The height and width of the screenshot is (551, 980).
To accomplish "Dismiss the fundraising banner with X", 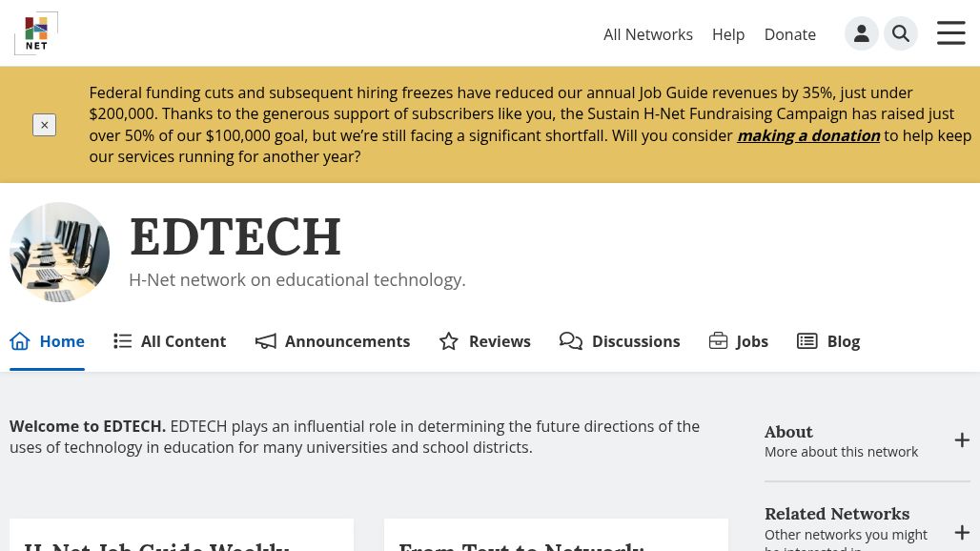I will click(44, 125).
